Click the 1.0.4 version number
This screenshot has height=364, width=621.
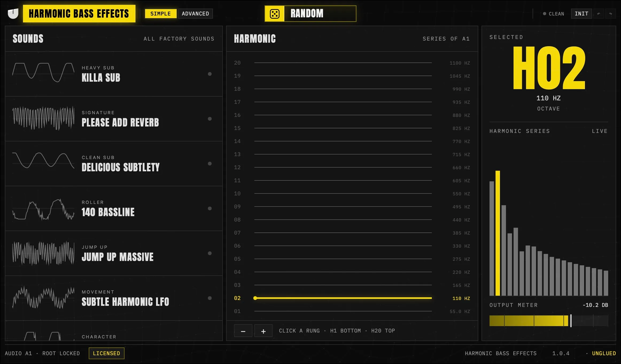[561, 353]
